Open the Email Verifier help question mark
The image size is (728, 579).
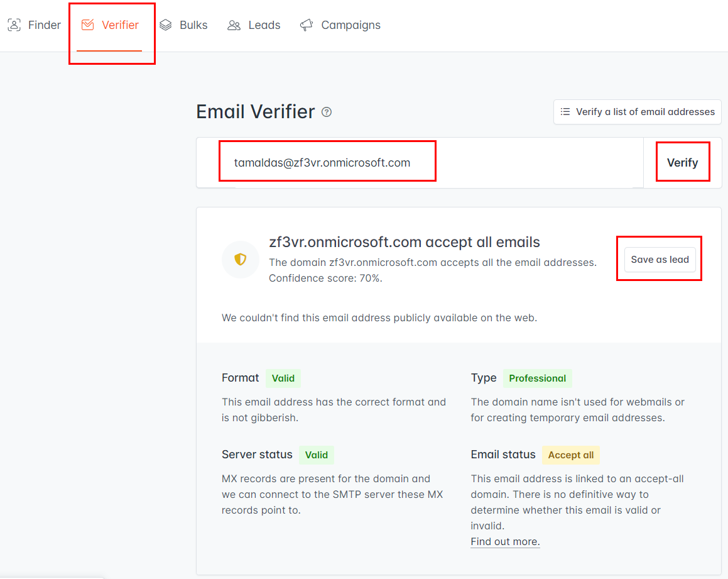click(327, 112)
